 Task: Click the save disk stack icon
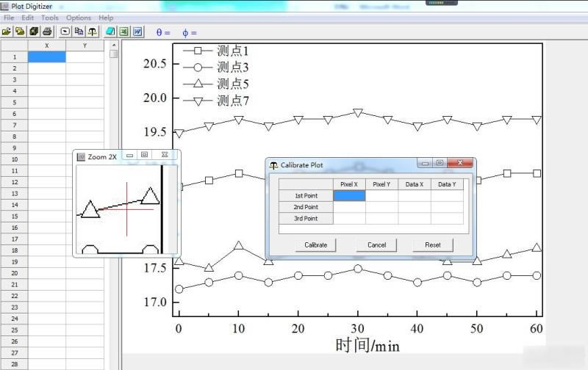point(34,32)
